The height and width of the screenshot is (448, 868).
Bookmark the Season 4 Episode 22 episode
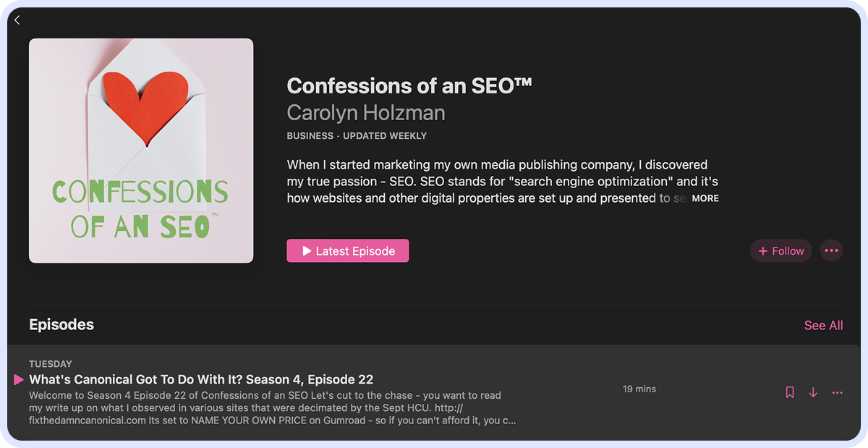point(790,392)
